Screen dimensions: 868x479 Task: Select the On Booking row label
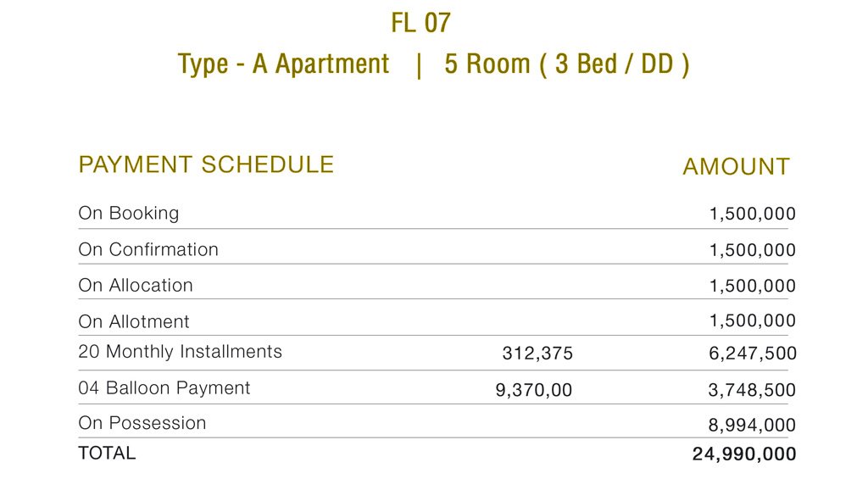point(129,213)
